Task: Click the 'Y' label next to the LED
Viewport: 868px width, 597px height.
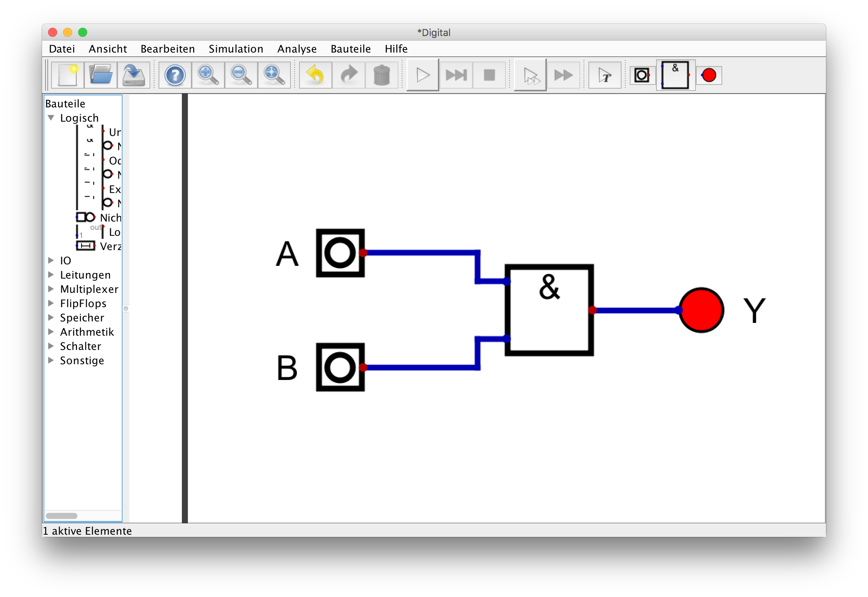Action: (x=755, y=310)
